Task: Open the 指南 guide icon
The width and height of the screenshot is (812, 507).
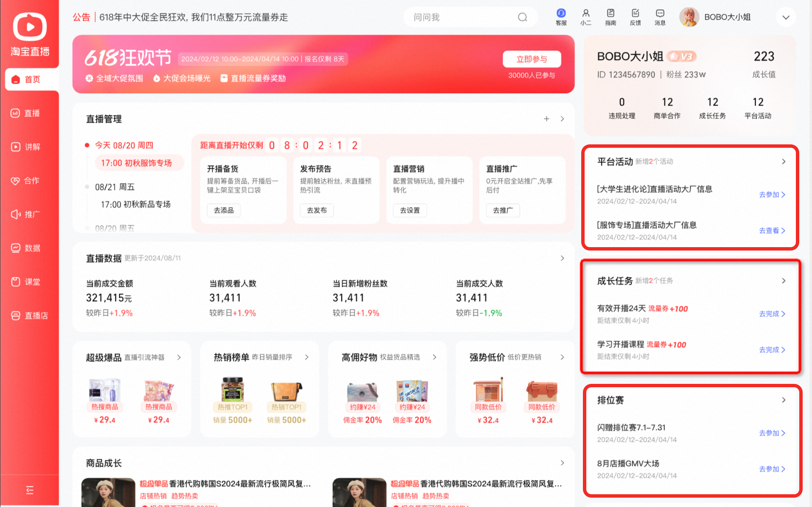Action: tap(610, 17)
